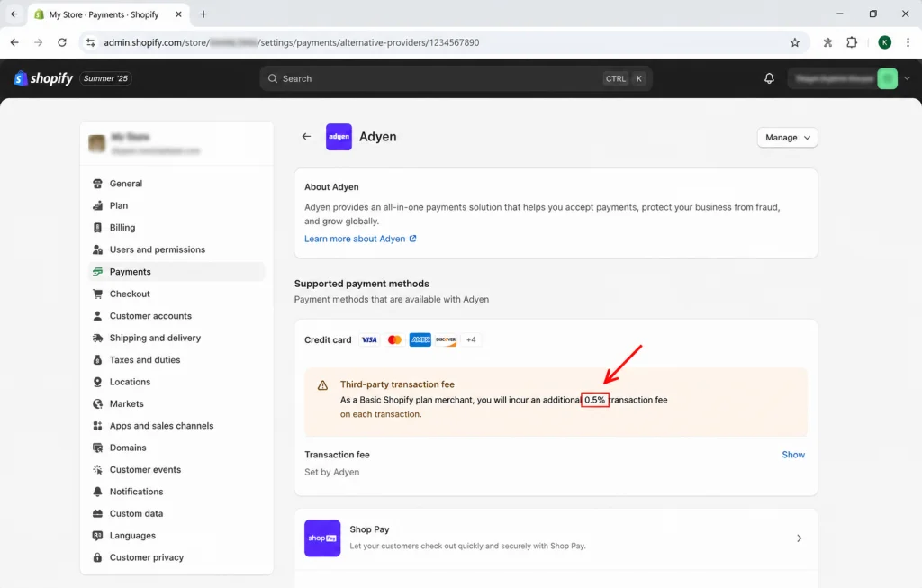
Task: Click the Checkout cart icon
Action: click(x=97, y=294)
